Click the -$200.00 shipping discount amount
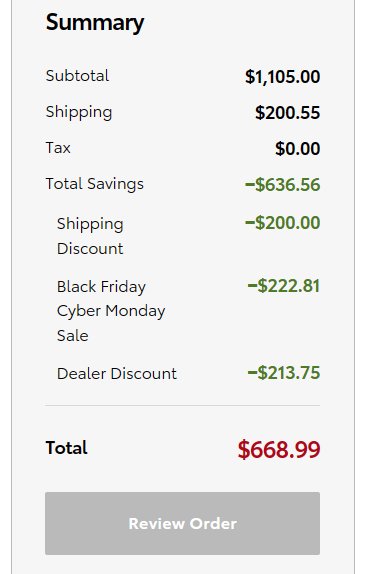The image size is (369, 574). (x=283, y=223)
